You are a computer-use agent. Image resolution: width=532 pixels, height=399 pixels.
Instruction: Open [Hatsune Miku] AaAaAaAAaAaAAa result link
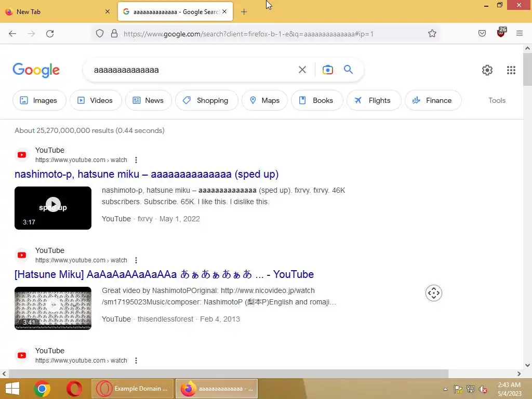click(164, 274)
